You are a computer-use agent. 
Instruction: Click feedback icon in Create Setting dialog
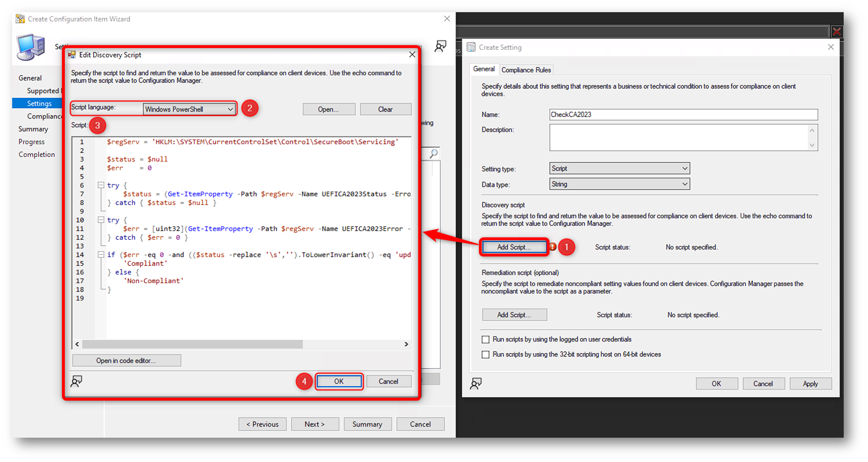(476, 383)
